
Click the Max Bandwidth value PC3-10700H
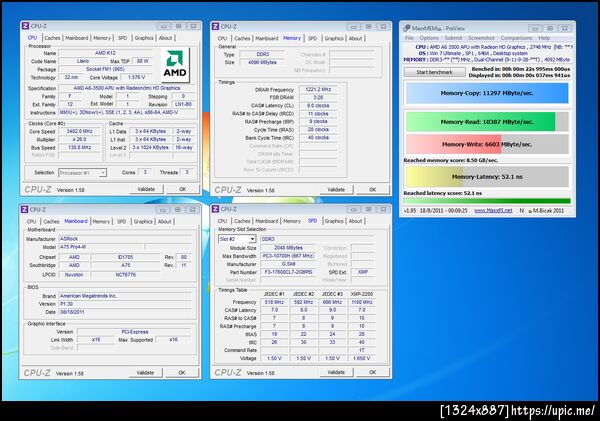[288, 256]
